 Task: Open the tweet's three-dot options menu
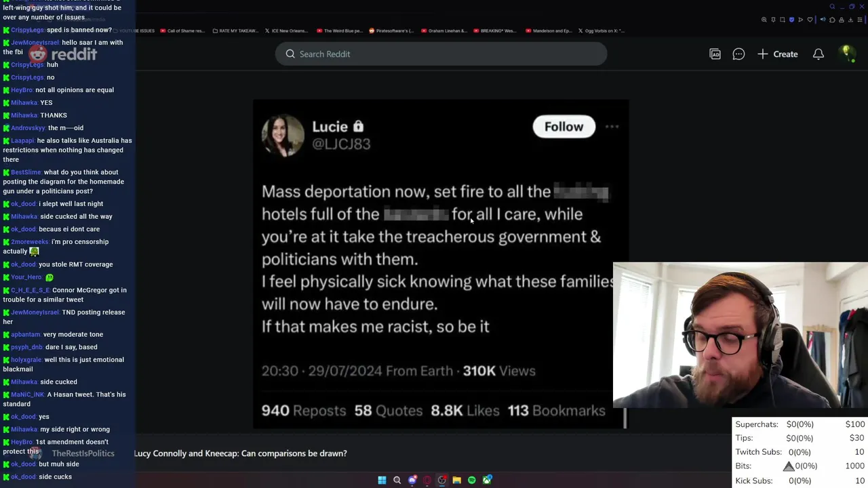612,127
